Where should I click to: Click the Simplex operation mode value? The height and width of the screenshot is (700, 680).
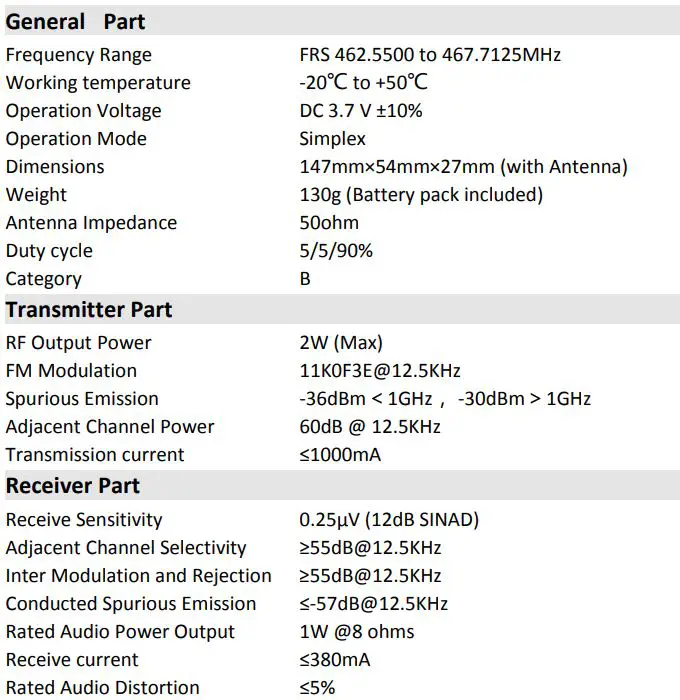click(x=332, y=139)
